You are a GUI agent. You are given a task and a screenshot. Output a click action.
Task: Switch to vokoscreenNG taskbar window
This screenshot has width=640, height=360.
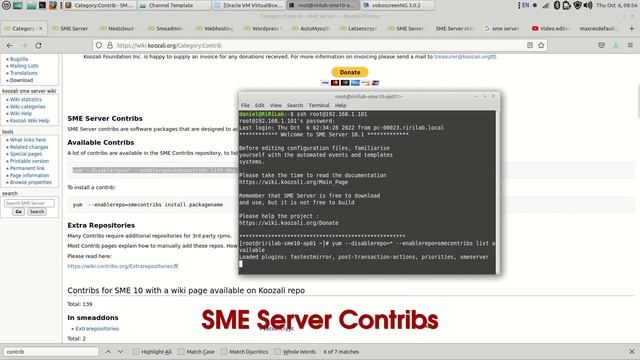point(397,5)
